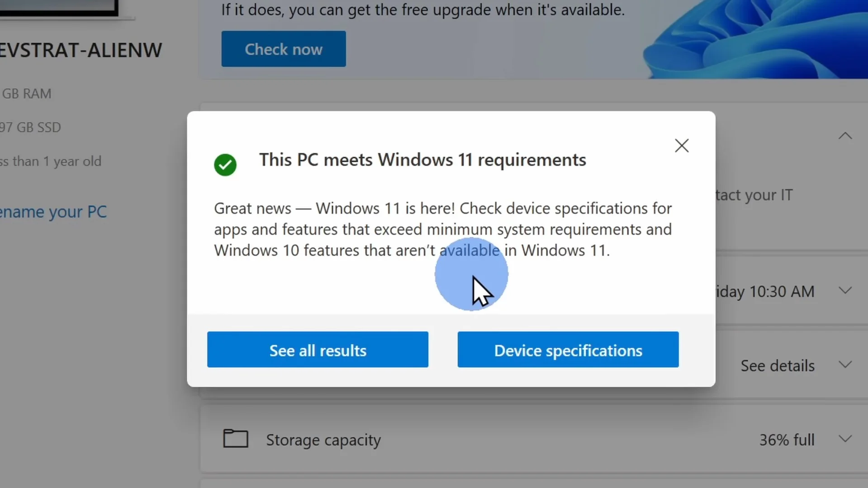Click the 36% full label
This screenshot has height=488, width=868.
point(787,440)
